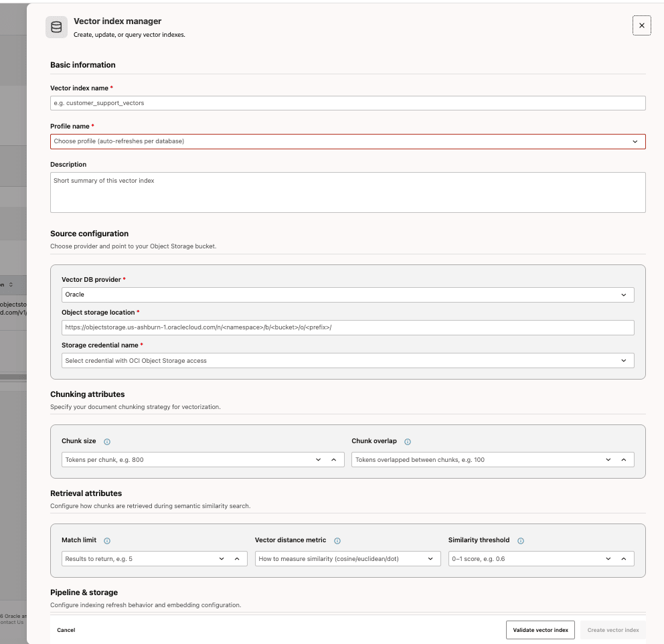Open the Similarity threshold dropdown
The image size is (664, 644).
click(608, 558)
